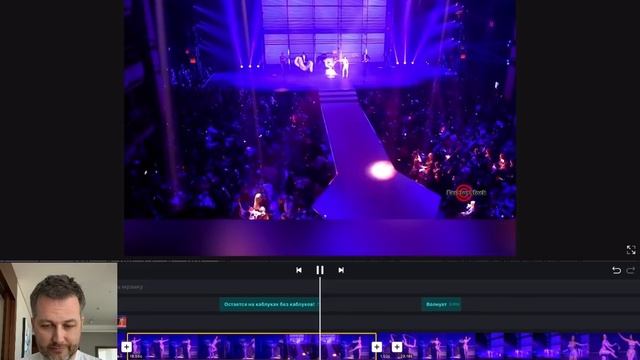Click the stage video preview
Screen dimensions: 640x360
(x=320, y=128)
